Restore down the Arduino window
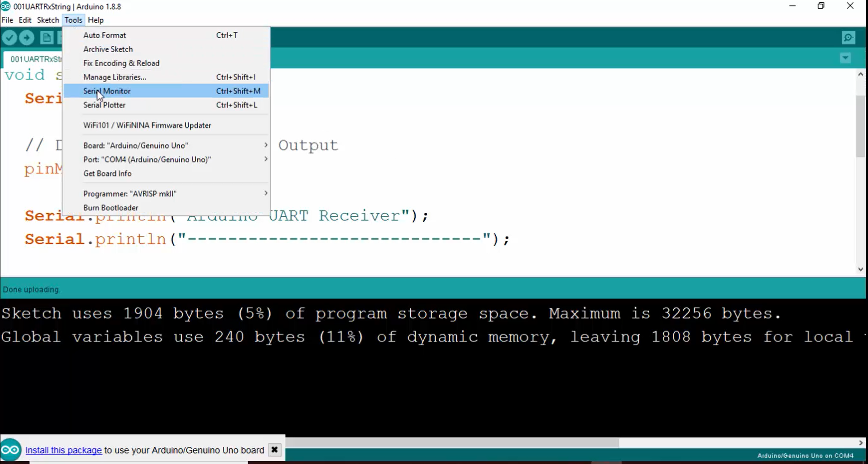 (820, 6)
